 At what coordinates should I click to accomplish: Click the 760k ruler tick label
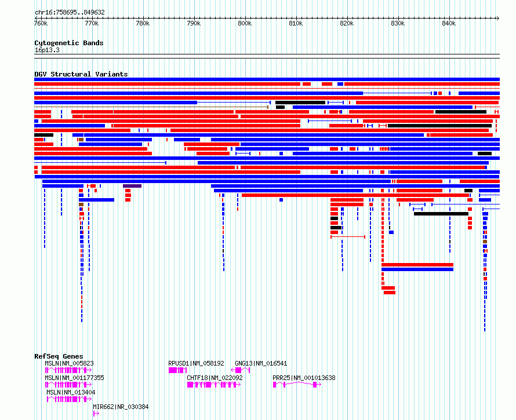click(x=41, y=23)
